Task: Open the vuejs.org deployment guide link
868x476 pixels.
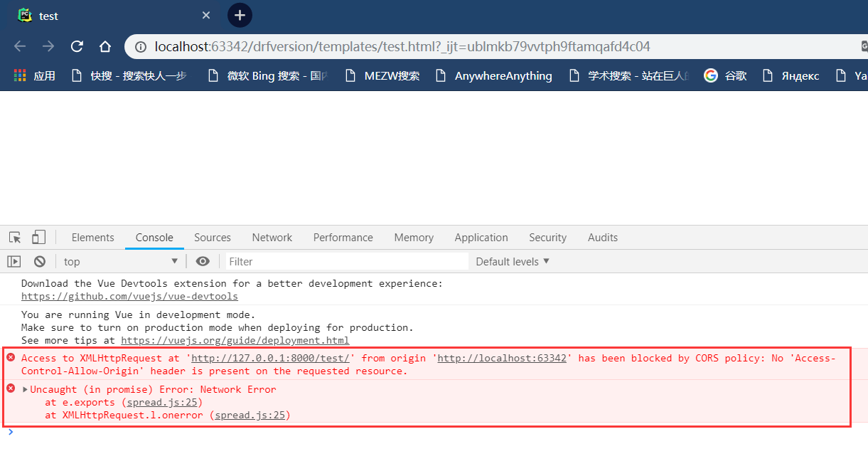Action: (235, 340)
